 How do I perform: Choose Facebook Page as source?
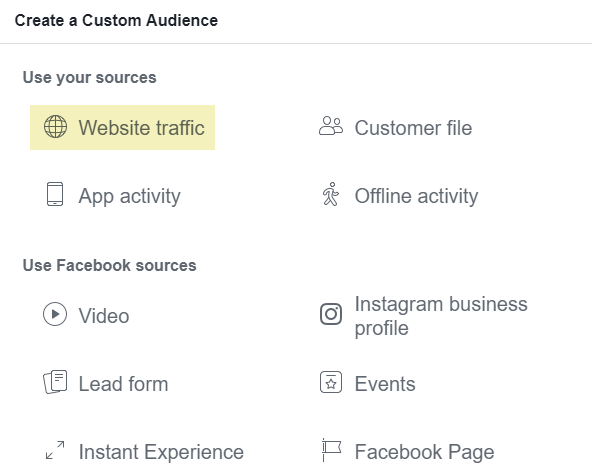coord(424,452)
